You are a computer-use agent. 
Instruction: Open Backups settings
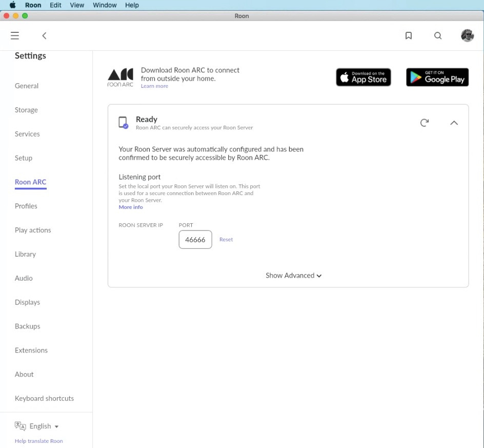(28, 326)
